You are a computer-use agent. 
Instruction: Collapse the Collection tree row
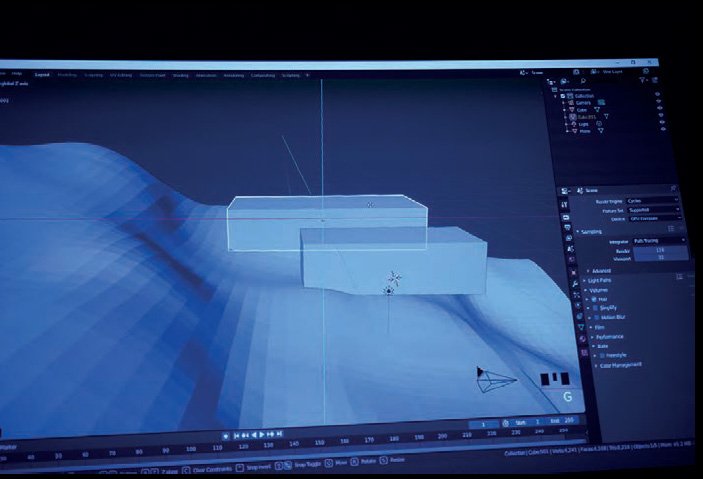(555, 96)
